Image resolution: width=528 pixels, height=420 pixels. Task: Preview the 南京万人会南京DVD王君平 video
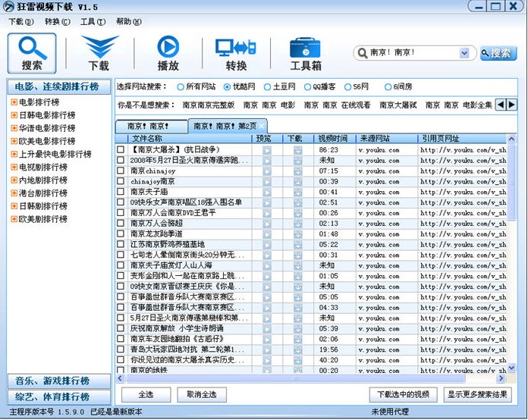coord(267,213)
